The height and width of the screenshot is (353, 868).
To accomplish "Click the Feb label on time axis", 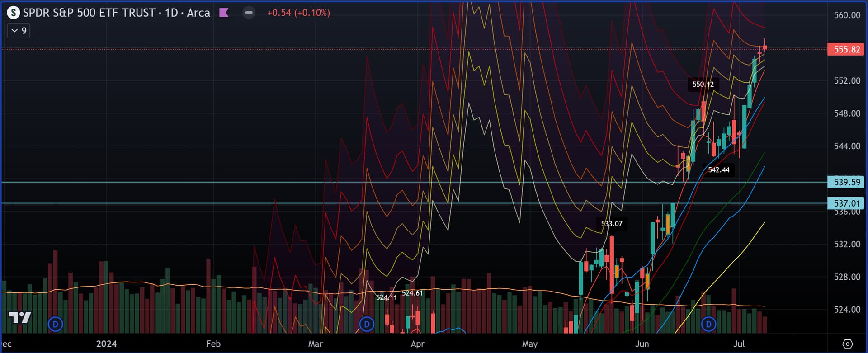I will coord(213,344).
